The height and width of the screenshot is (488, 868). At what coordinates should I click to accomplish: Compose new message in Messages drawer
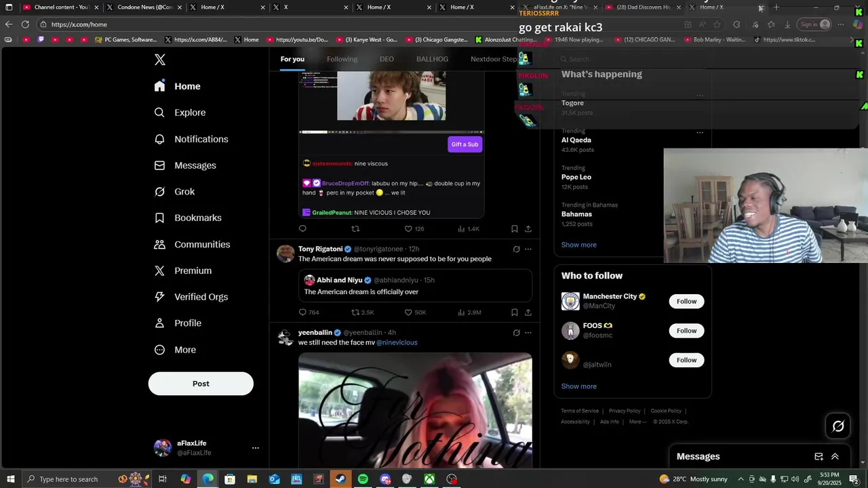818,457
